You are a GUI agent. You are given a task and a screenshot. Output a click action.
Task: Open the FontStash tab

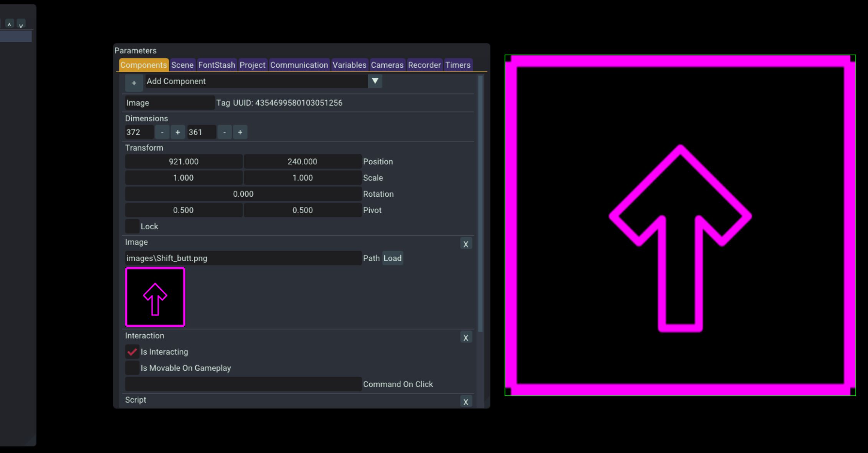217,65
